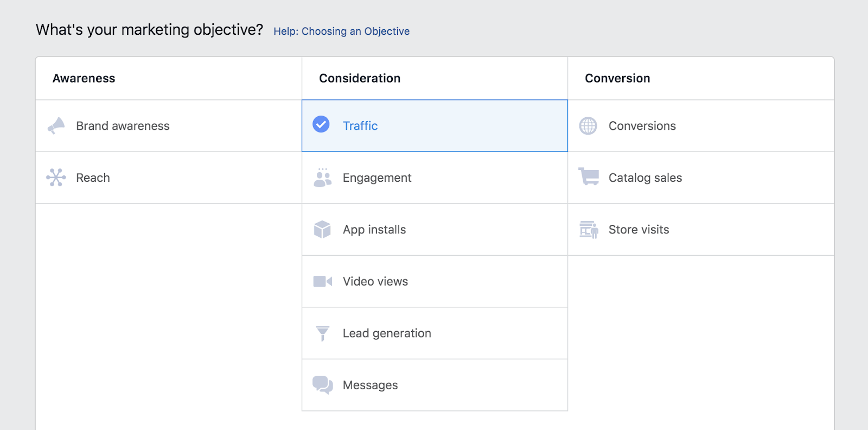The height and width of the screenshot is (430, 868).
Task: Click the Lead generation funnel icon
Action: pos(322,333)
